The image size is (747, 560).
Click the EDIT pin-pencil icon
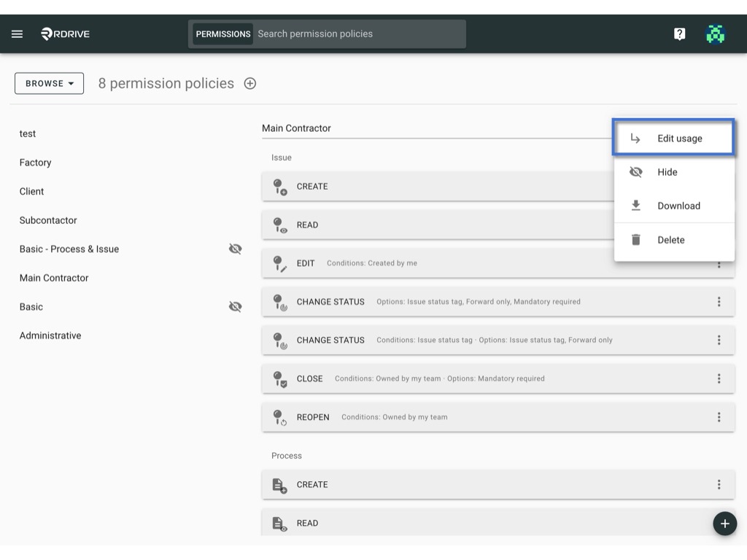click(280, 263)
